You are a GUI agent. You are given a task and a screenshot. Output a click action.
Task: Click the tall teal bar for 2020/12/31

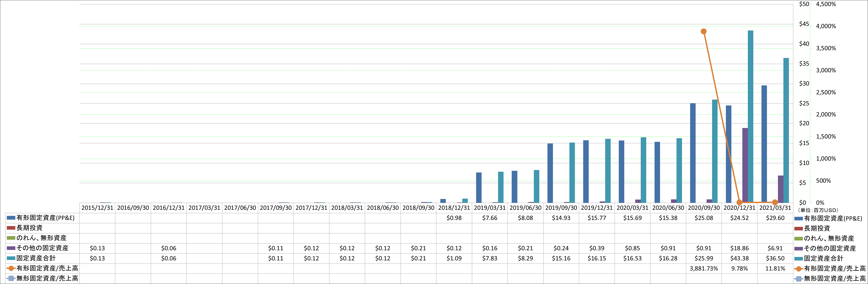750,117
